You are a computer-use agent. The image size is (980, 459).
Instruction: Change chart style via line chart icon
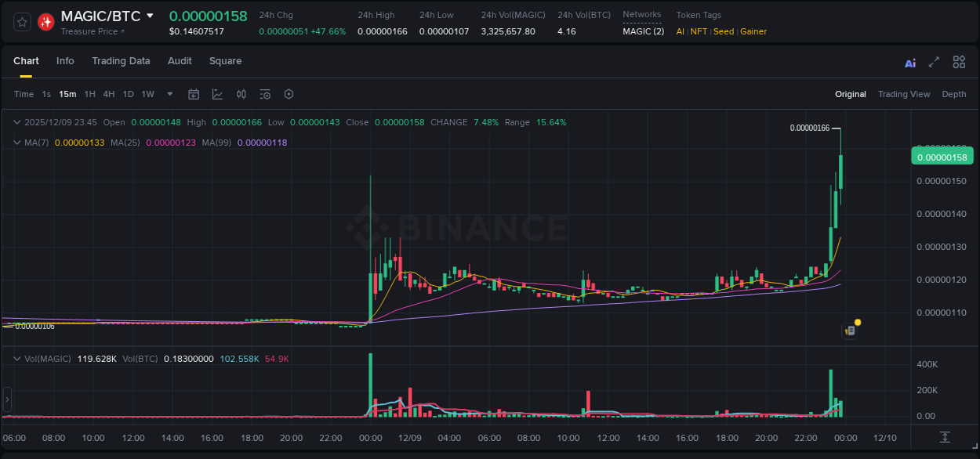[217, 94]
